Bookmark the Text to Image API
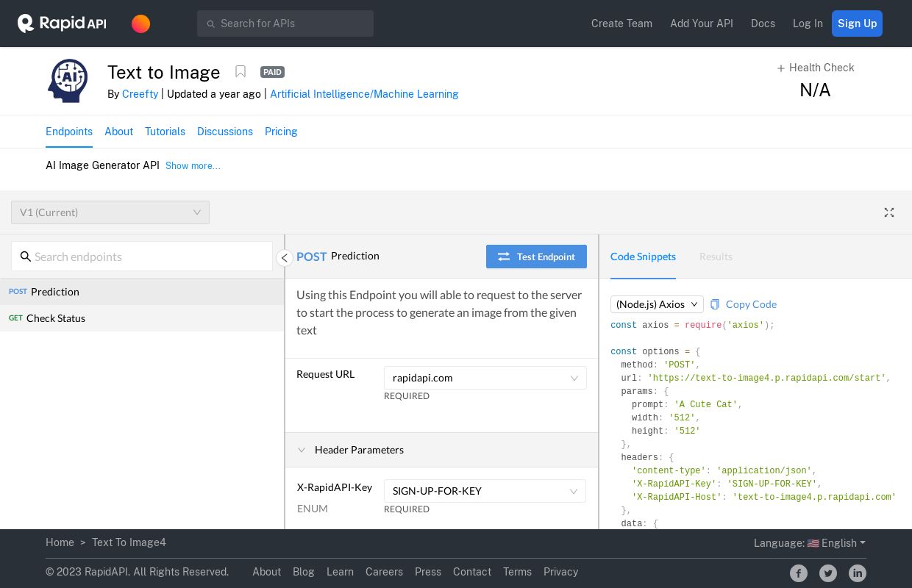The width and height of the screenshot is (912, 588). [x=241, y=71]
